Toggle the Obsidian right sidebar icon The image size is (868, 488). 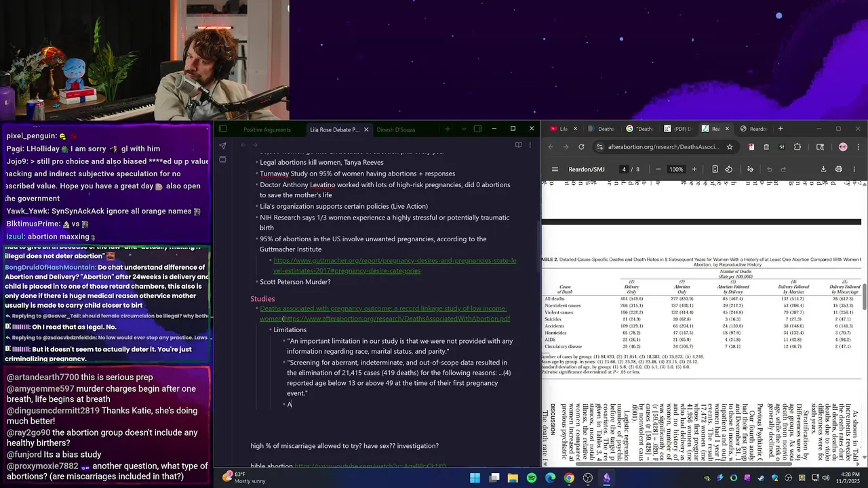(477, 129)
